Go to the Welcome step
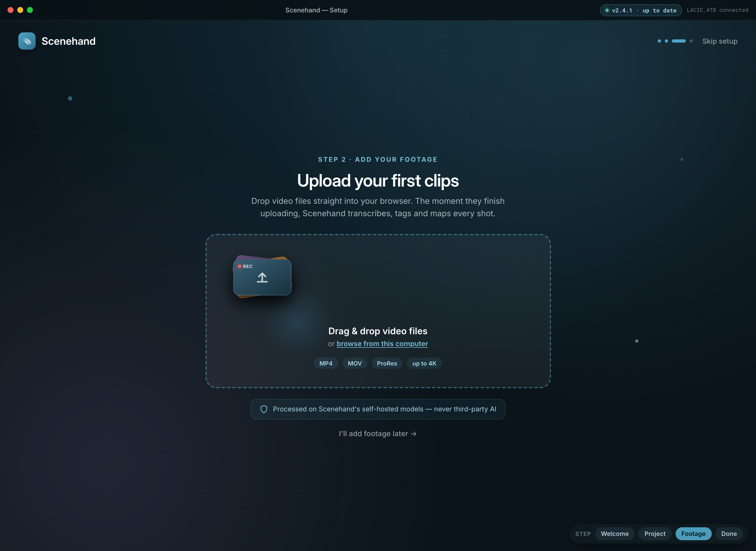The height and width of the screenshot is (551, 756). tap(615, 534)
